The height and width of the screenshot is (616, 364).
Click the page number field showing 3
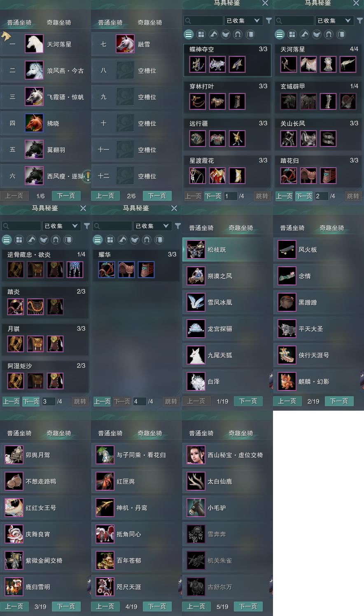click(49, 401)
